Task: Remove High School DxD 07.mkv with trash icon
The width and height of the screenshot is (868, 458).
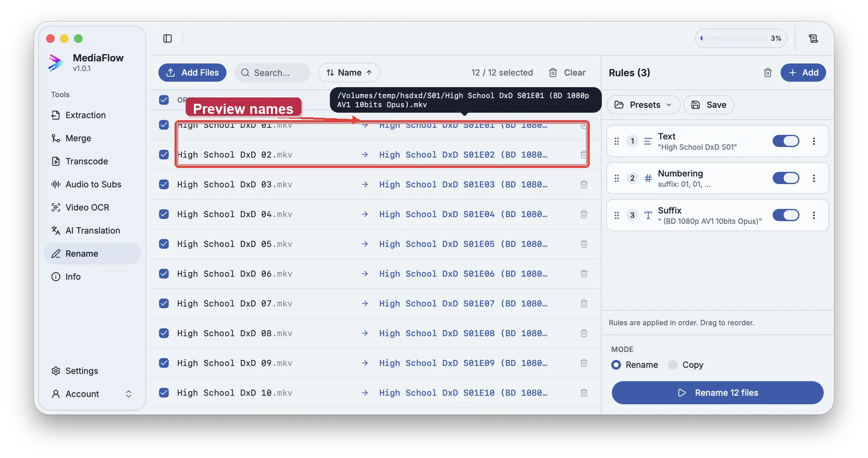Action: [x=583, y=304]
